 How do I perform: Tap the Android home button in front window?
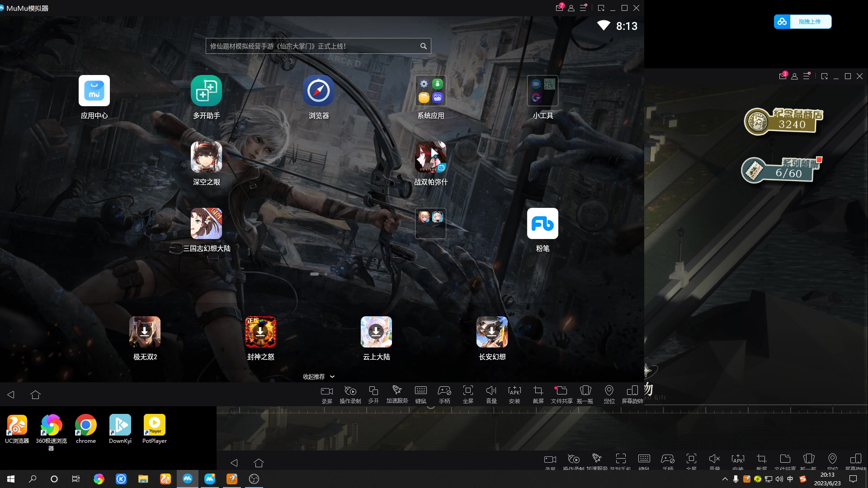pyautogui.click(x=35, y=394)
